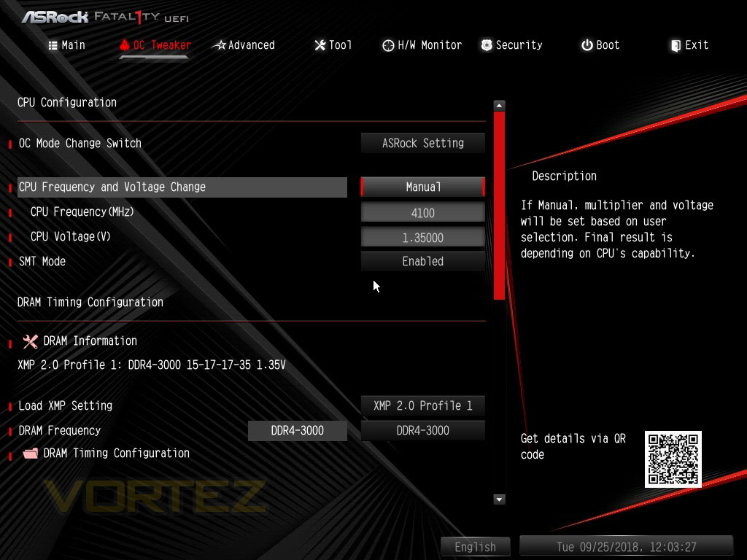This screenshot has height=560, width=747.
Task: Click the Security shield icon
Action: click(x=487, y=45)
